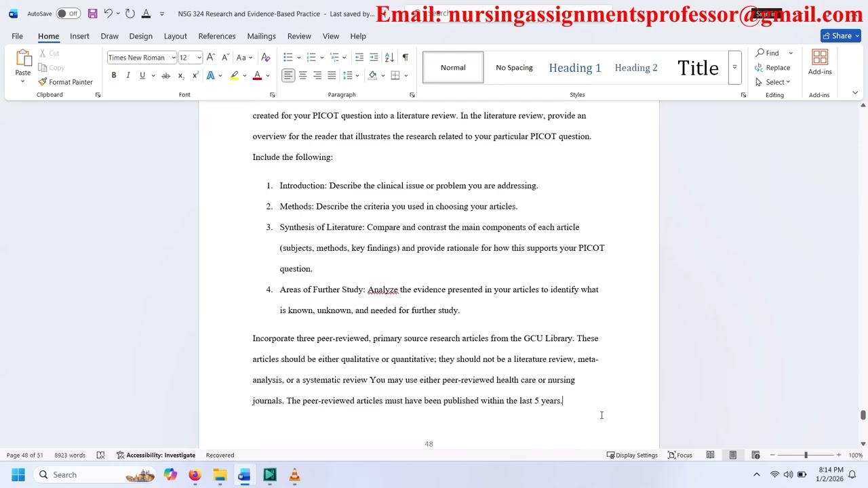Increase paragraph indent
Screen dimensions: 868x488
pyautogui.click(x=374, y=58)
